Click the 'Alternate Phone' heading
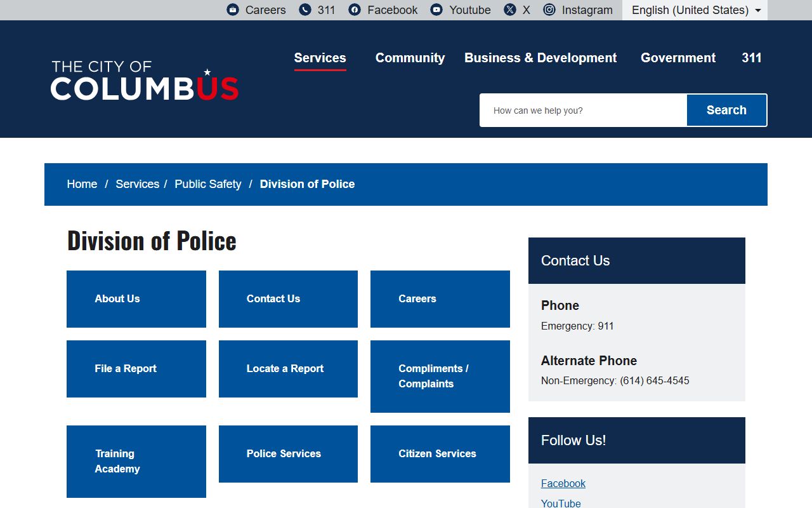812x508 pixels. tap(589, 361)
